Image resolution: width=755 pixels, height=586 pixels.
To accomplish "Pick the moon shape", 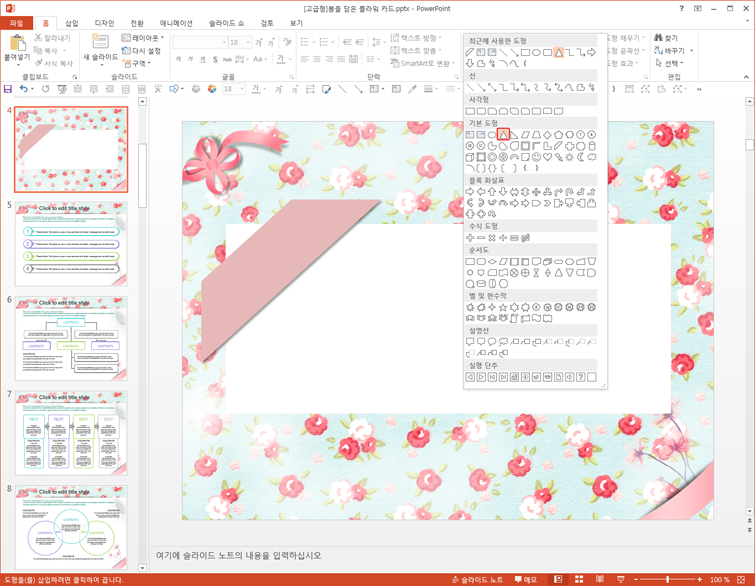I will (x=581, y=157).
